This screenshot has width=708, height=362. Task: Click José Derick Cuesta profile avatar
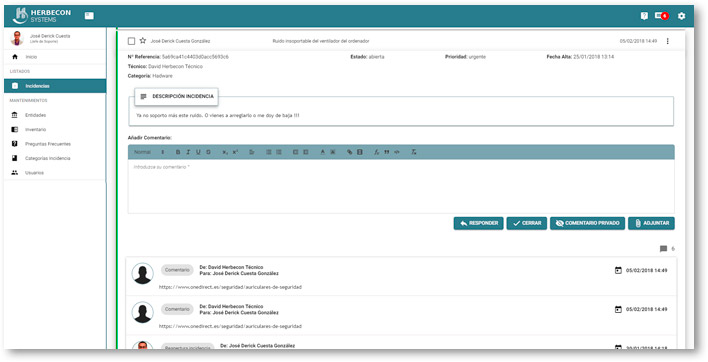[17, 38]
